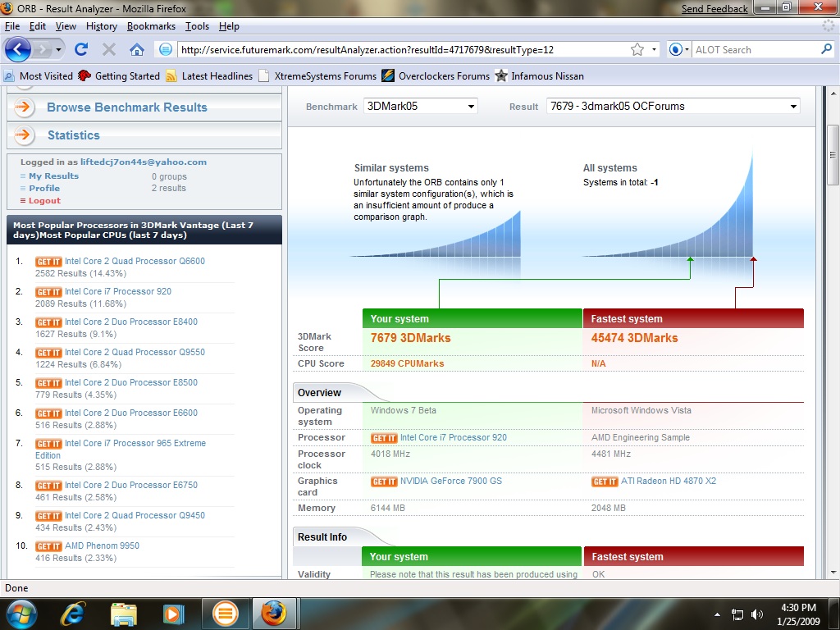Switch to the Firefox taskbar button
The height and width of the screenshot is (630, 840).
[274, 614]
